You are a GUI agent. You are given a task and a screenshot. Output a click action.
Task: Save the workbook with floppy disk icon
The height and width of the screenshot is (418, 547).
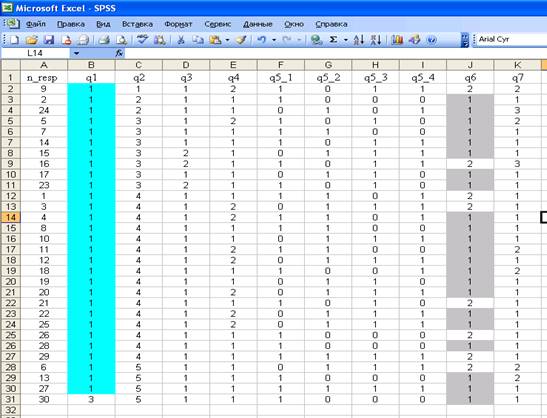click(48, 40)
